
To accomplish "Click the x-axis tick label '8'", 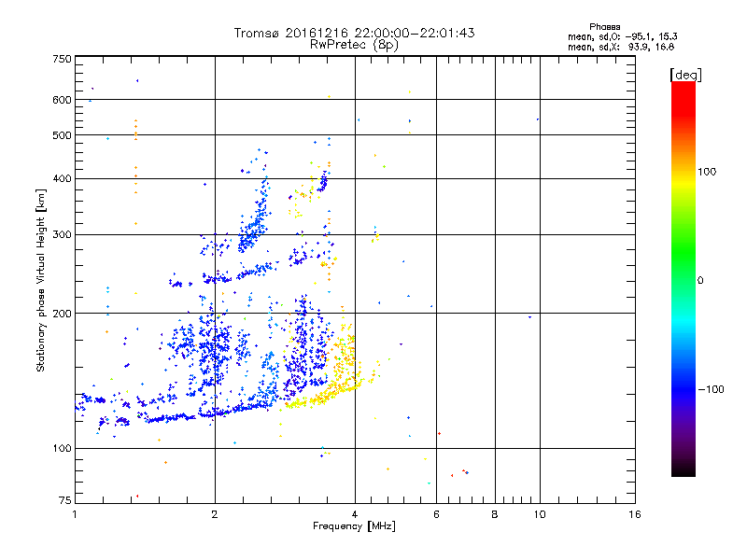I will tap(495, 514).
